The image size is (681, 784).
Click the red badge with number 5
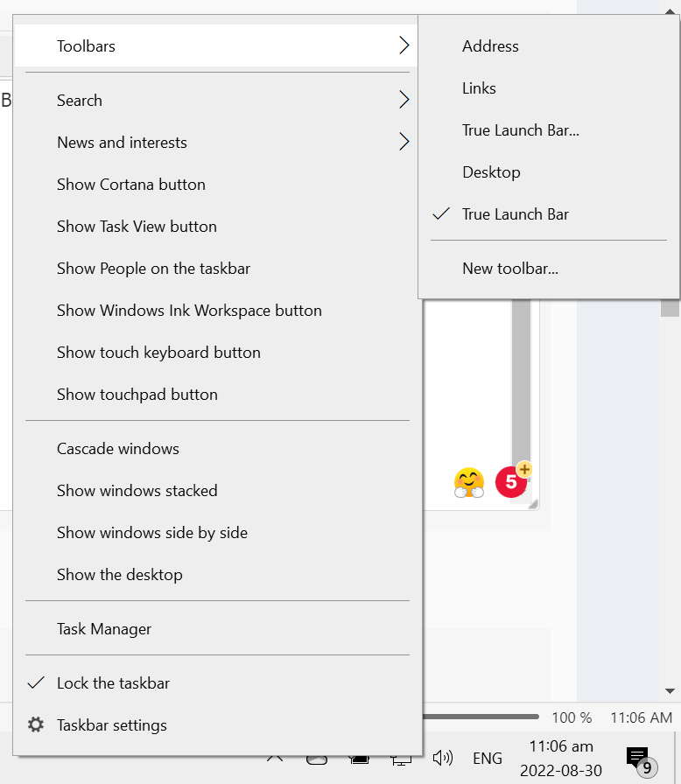[x=511, y=482]
